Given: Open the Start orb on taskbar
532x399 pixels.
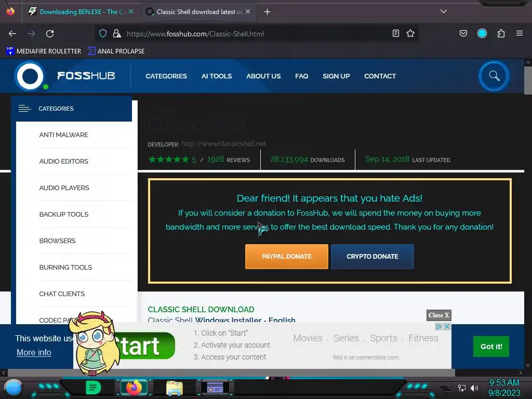Looking at the screenshot, I should click(x=13, y=388).
